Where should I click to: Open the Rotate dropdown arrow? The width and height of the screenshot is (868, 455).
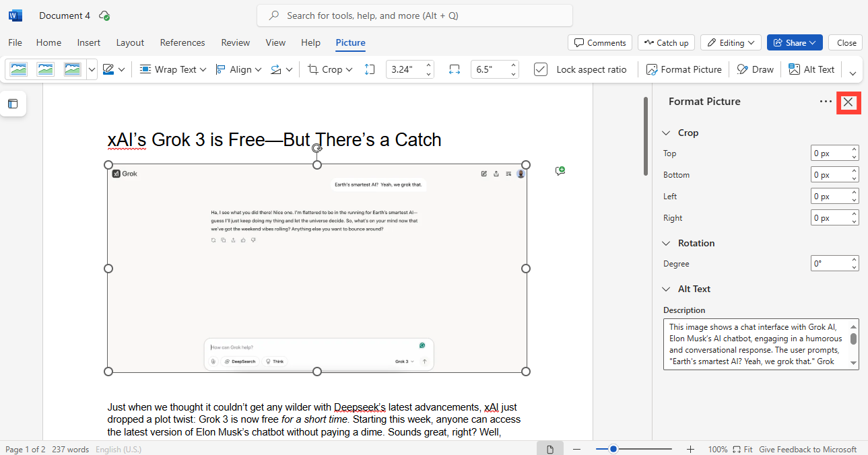pyautogui.click(x=290, y=69)
